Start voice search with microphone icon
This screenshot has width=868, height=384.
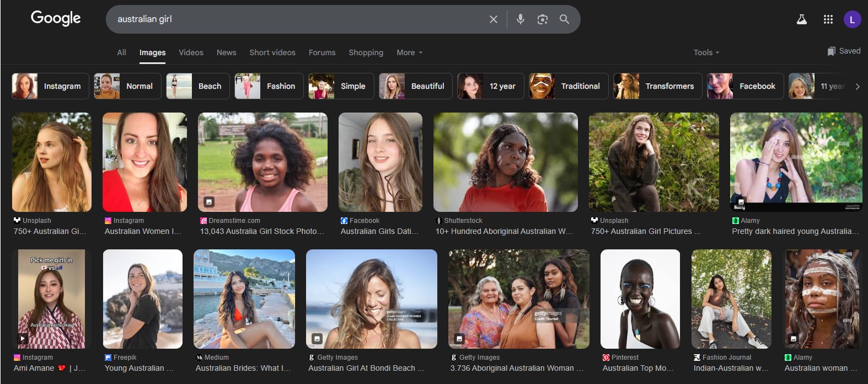tap(520, 19)
